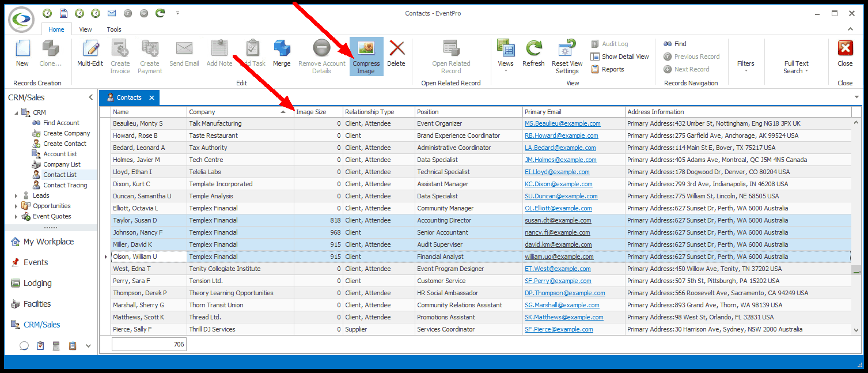Click Create Payment in the ribbon
This screenshot has height=373, width=868.
coord(150,56)
